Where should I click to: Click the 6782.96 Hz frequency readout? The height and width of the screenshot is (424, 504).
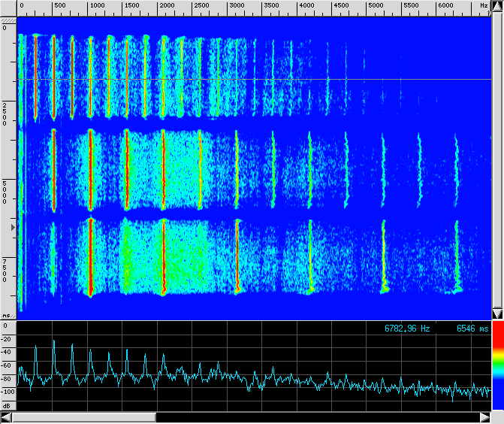pos(407,329)
